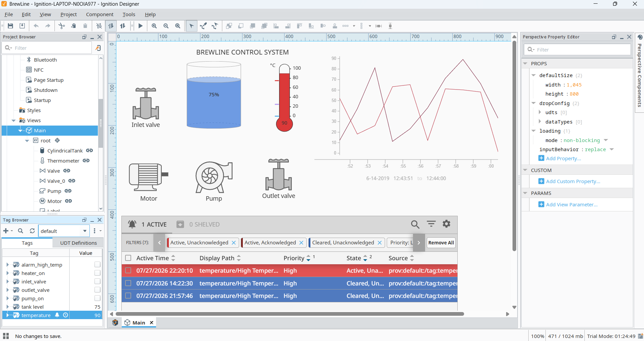Open the loading mode dropdown arrow

click(x=606, y=140)
